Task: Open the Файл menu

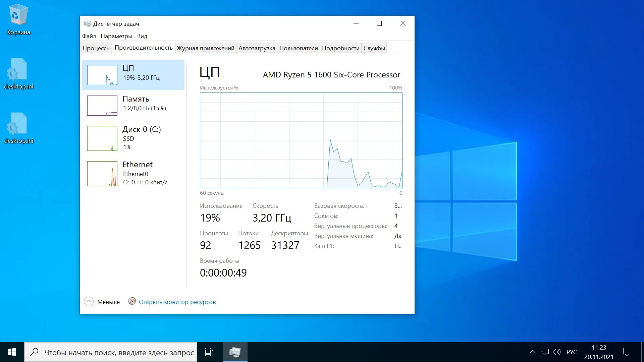Action: [89, 36]
